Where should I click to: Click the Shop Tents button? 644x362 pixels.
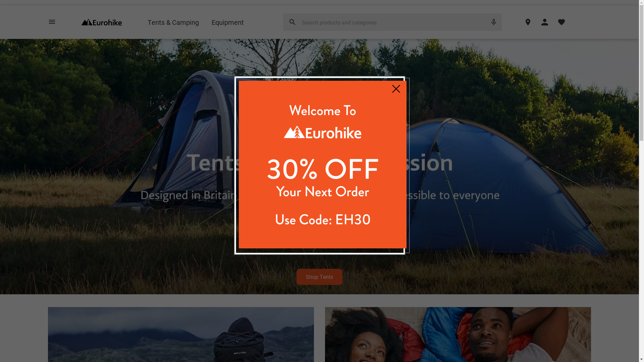pyautogui.click(x=319, y=277)
